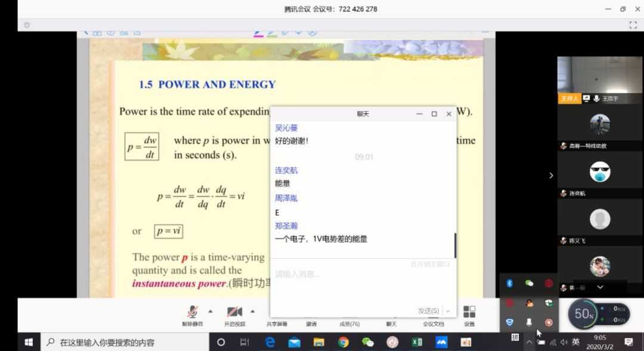Launch Google Chrome from taskbar
Image resolution: width=644 pixels, height=351 pixels.
coord(343,342)
